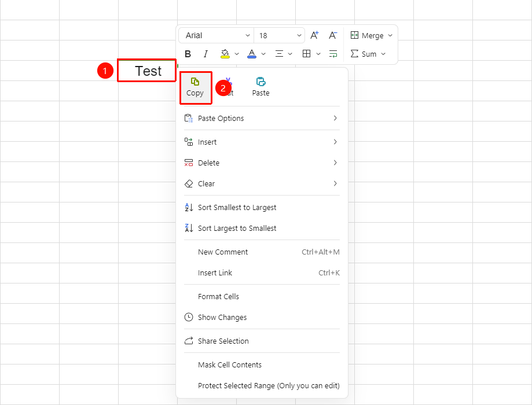Increase the font size with the A+ icon
532x405 pixels.
point(314,35)
